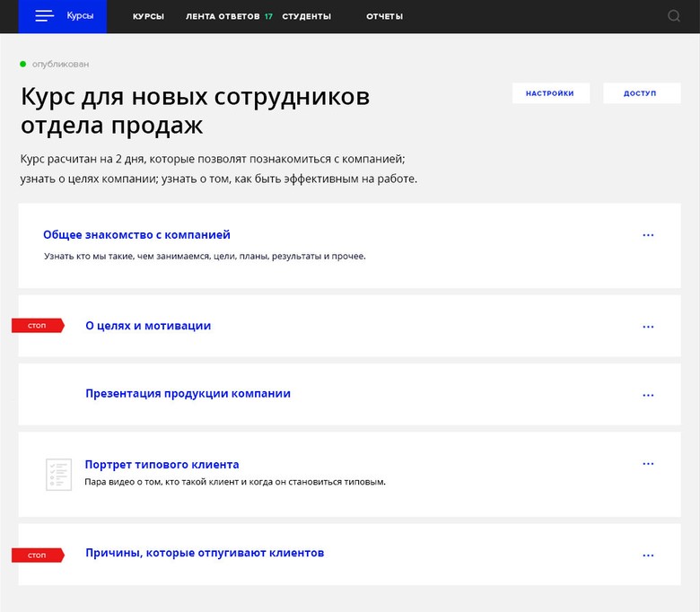
Task: Open options for Общее знакомство с компанией
Action: pos(648,235)
